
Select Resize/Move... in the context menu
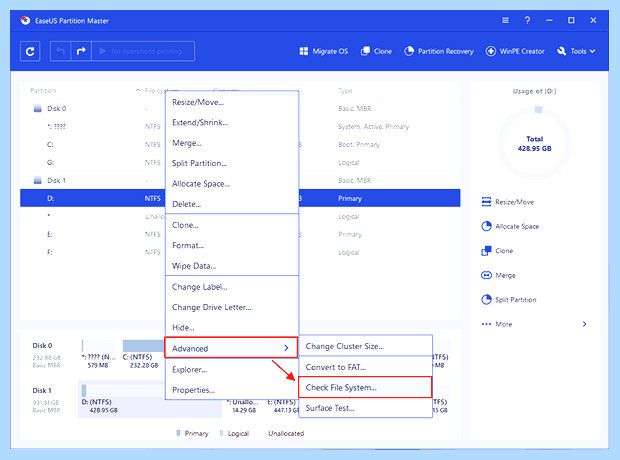tap(232, 102)
